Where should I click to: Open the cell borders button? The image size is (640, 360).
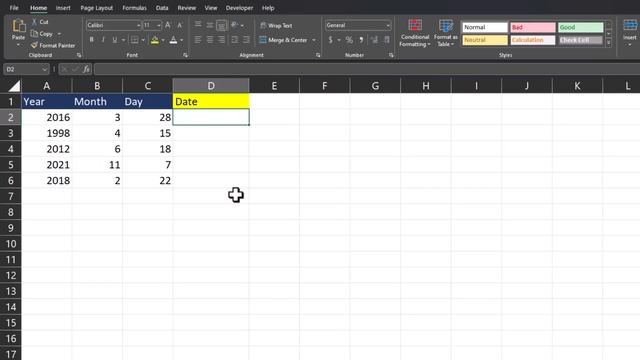click(134, 40)
